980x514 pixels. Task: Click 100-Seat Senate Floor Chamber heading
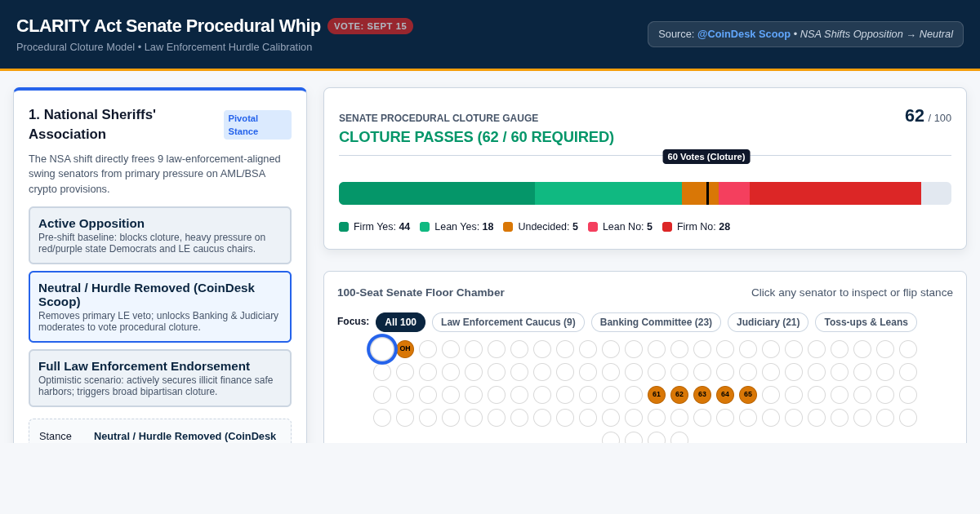(x=421, y=293)
